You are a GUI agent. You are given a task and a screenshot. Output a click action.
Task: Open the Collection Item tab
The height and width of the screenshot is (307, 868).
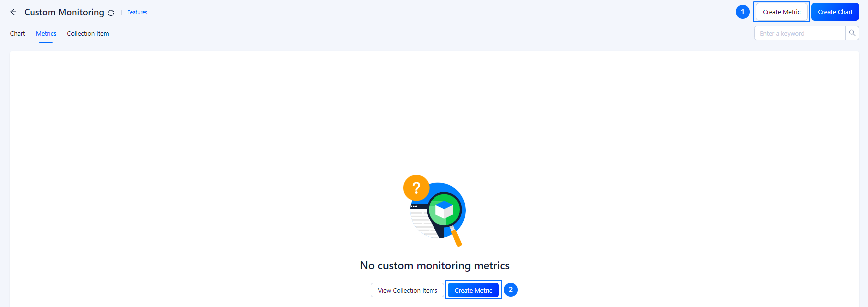88,34
